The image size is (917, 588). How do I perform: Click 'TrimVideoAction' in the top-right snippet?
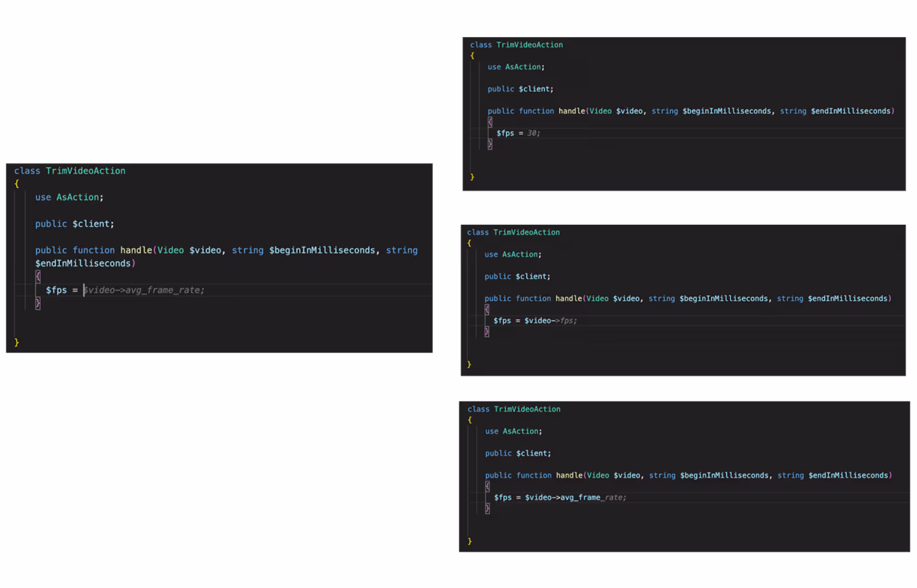(x=529, y=45)
